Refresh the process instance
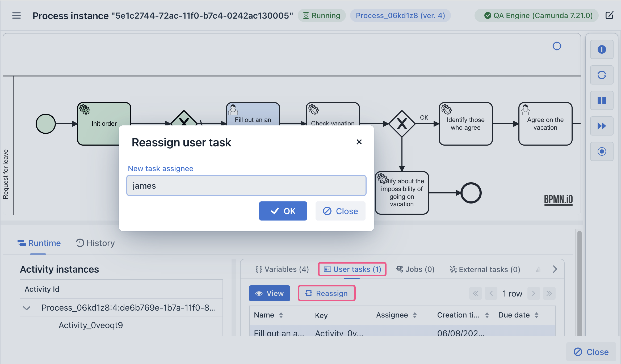Screen dimensions: 621x364 602,75
